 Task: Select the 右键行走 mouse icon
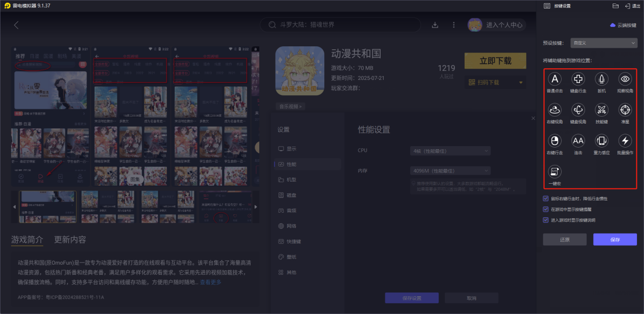(555, 141)
